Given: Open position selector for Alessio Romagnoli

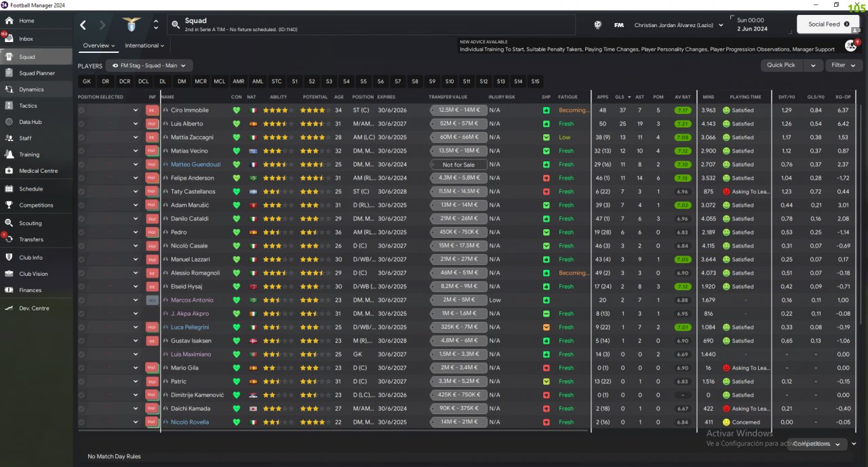Looking at the screenshot, I should [136, 273].
